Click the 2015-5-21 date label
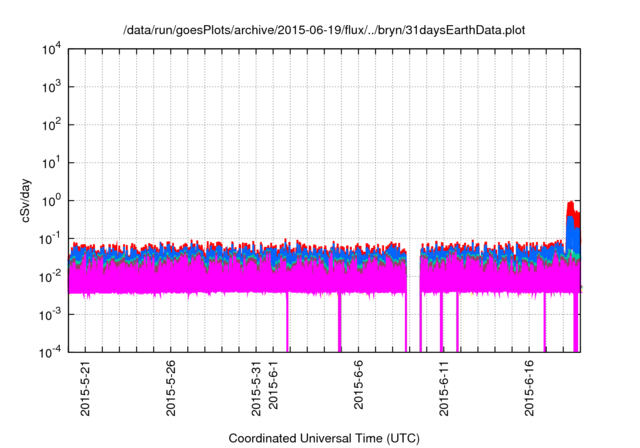This screenshot has width=640, height=448. (85, 388)
